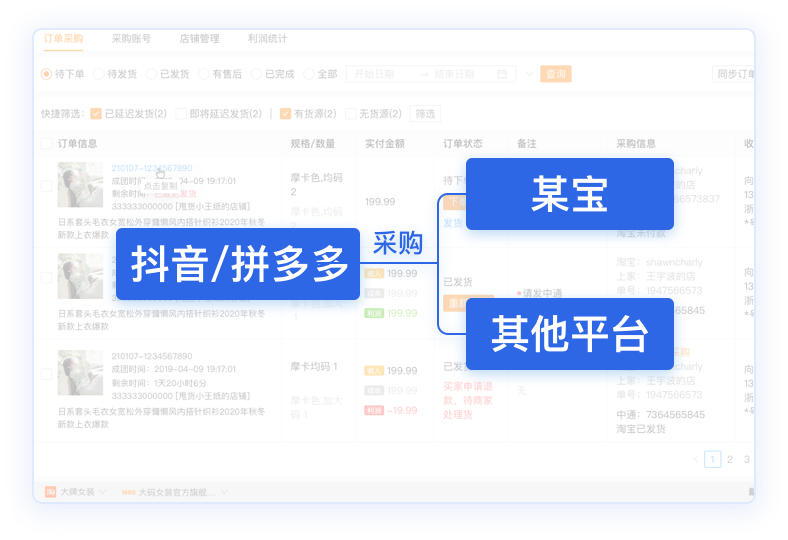Click the 订单状态 column header
788x540 pixels.
click(x=462, y=144)
